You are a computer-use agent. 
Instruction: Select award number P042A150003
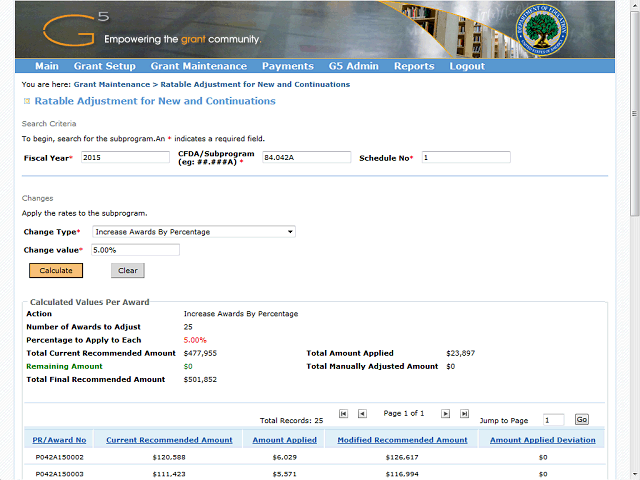[60, 474]
